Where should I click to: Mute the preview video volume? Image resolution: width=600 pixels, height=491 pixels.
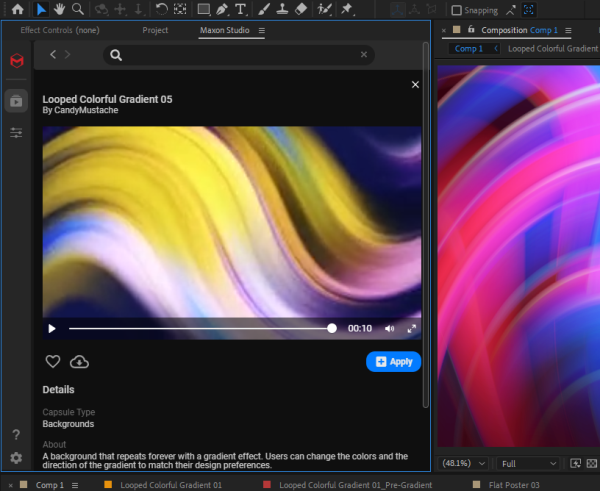[x=389, y=328]
